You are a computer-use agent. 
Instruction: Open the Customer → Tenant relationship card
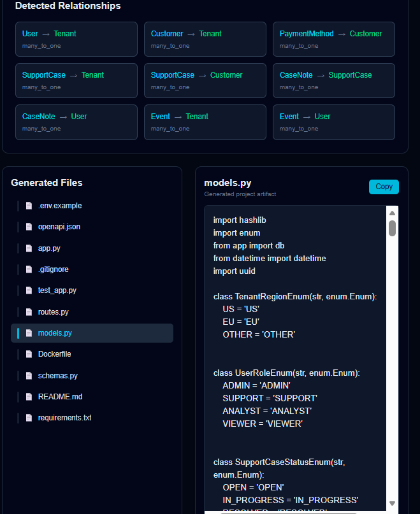point(205,39)
